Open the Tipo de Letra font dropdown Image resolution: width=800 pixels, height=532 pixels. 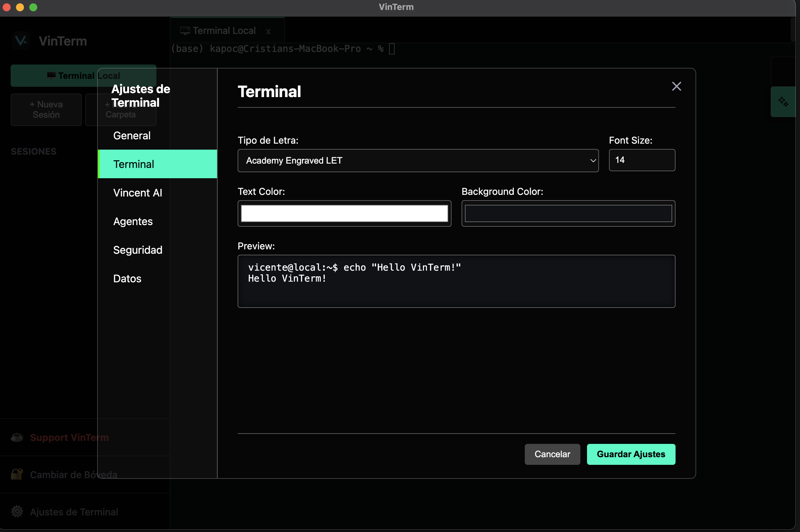pyautogui.click(x=418, y=161)
